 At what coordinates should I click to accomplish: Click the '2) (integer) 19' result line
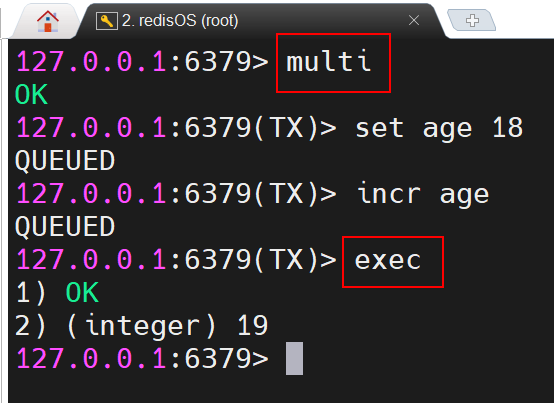[142, 326]
